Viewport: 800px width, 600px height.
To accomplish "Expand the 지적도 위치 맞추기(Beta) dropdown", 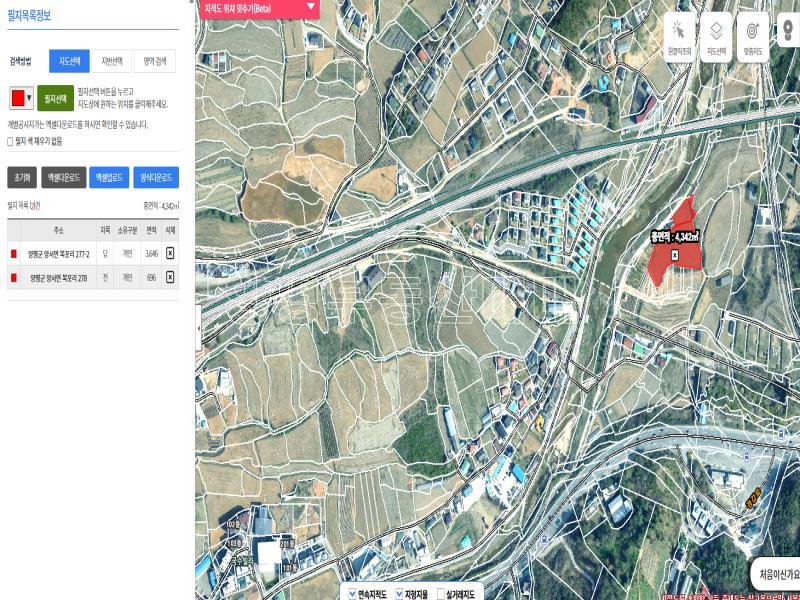I will point(310,8).
